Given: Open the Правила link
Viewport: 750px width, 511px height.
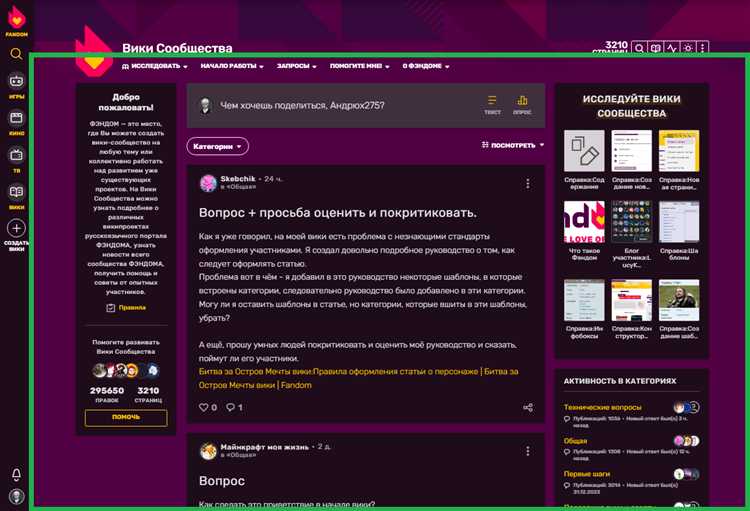Looking at the screenshot, I should click(x=127, y=308).
